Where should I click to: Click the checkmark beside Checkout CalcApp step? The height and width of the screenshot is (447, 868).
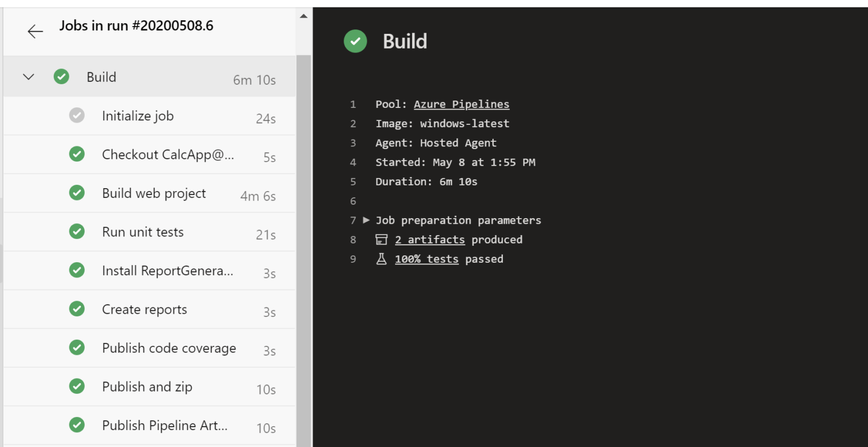click(76, 154)
